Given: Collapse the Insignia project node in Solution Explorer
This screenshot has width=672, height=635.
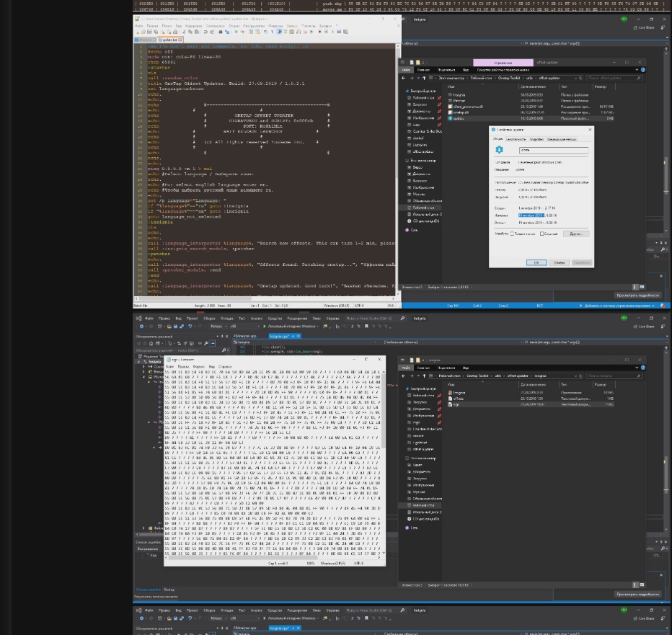Looking at the screenshot, I should point(139,362).
